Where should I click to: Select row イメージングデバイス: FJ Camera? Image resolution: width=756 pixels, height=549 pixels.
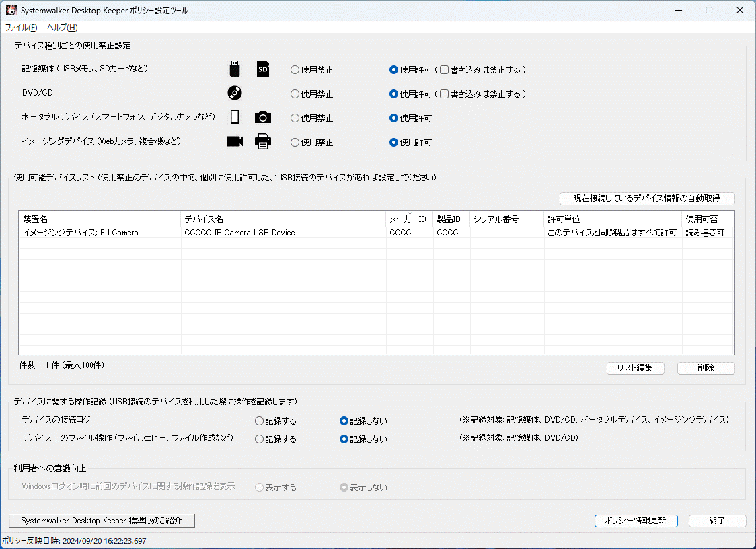(x=376, y=233)
